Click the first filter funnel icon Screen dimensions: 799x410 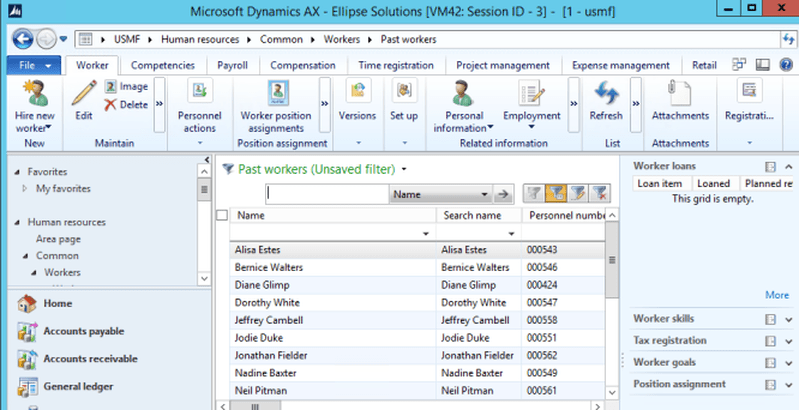click(x=534, y=194)
